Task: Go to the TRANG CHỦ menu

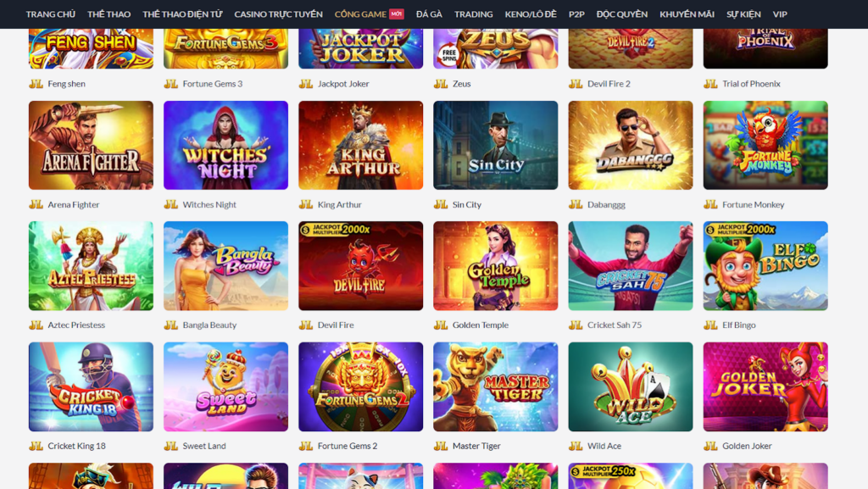Action: point(50,14)
